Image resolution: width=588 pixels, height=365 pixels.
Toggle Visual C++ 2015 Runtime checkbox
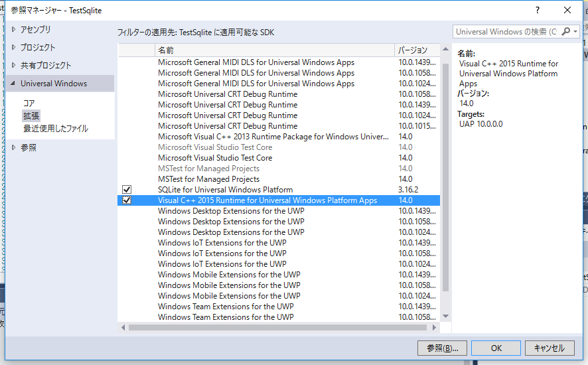click(127, 200)
